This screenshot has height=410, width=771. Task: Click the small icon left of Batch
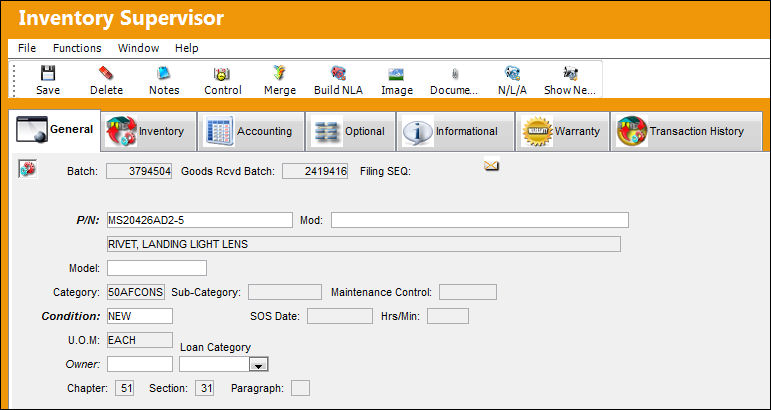tap(28, 169)
